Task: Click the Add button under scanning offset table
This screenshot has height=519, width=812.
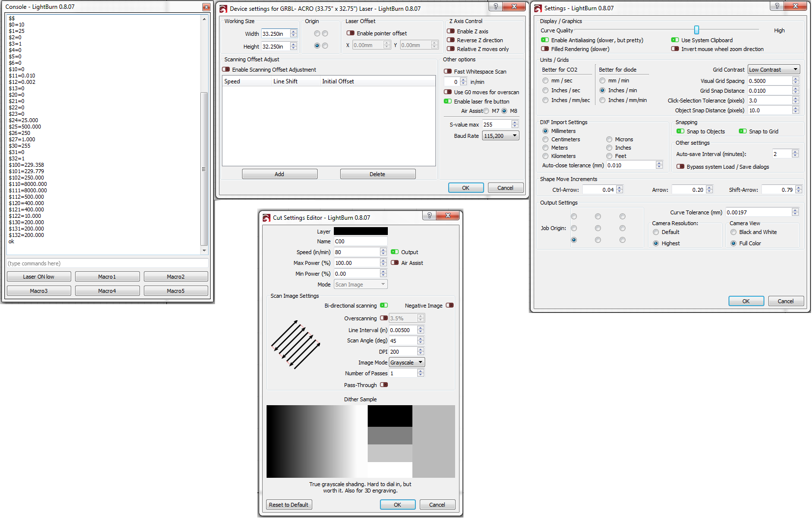Action: click(x=279, y=174)
